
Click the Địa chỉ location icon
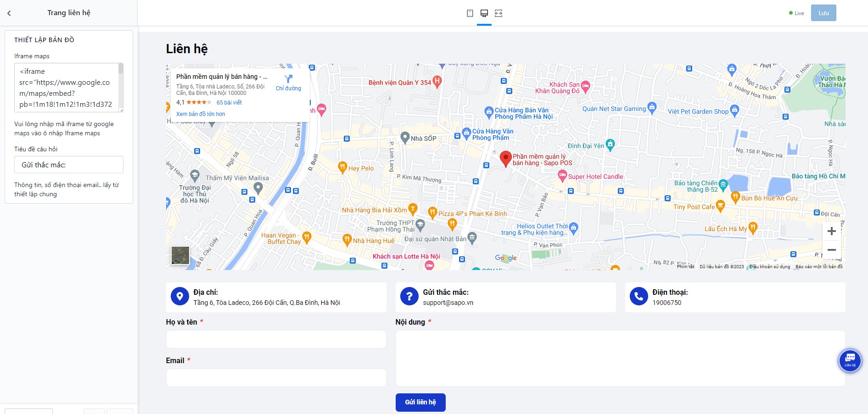[x=180, y=297]
